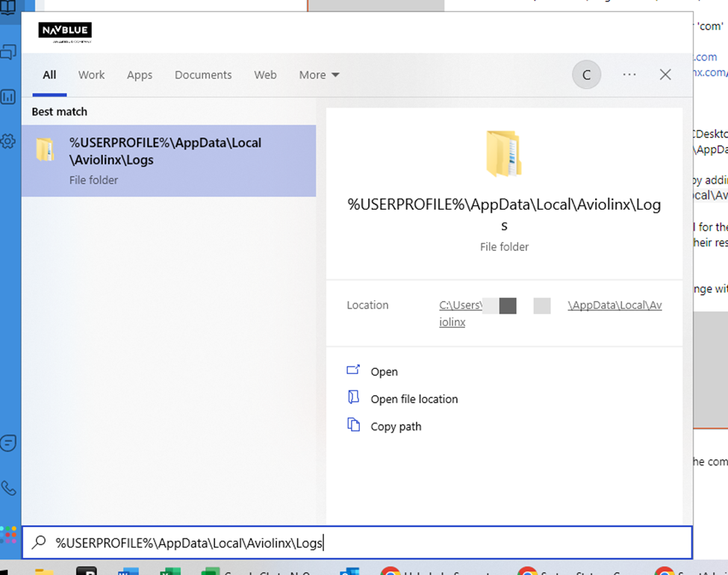This screenshot has height=575, width=728.
Task: Click 'File folder' label in preview pane
Action: pos(504,246)
